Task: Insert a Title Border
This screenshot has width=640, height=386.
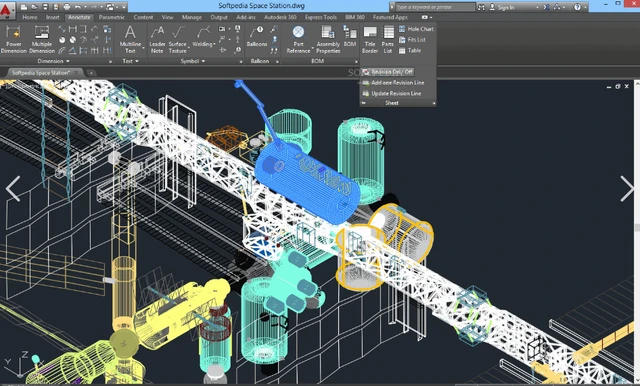Action: tap(370, 39)
